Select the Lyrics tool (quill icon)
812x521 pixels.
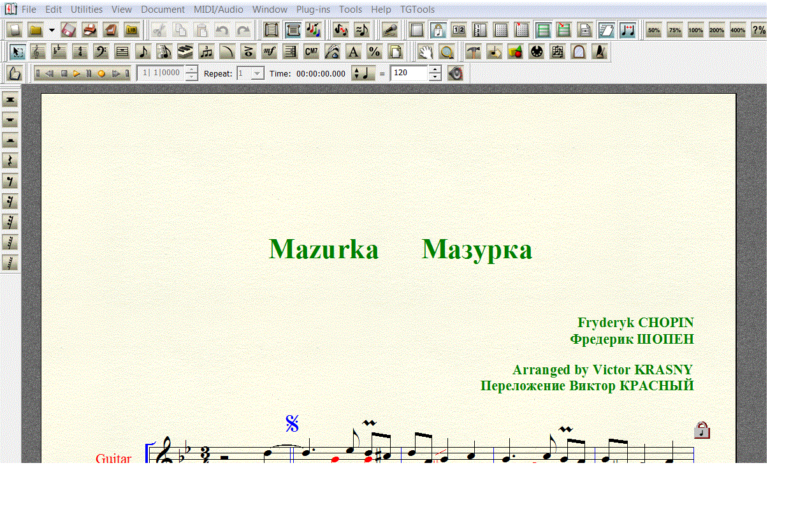333,52
